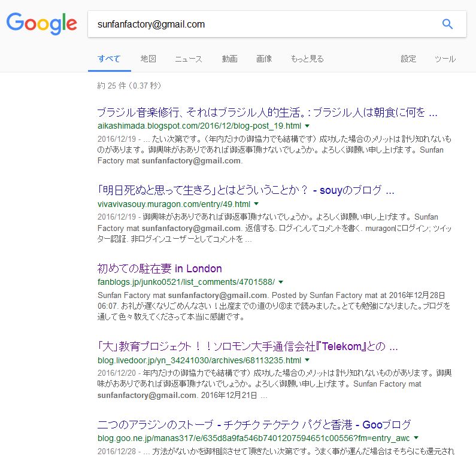Click the Google logo
Image resolution: width=476 pixels, height=456 pixels.
[41, 24]
